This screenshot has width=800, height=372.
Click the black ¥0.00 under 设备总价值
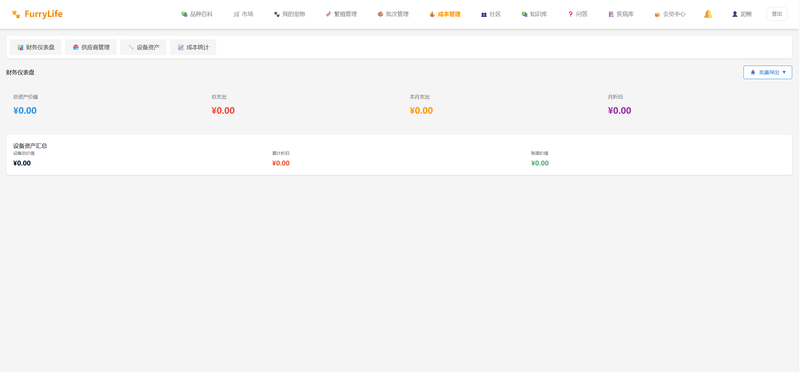pyautogui.click(x=22, y=163)
